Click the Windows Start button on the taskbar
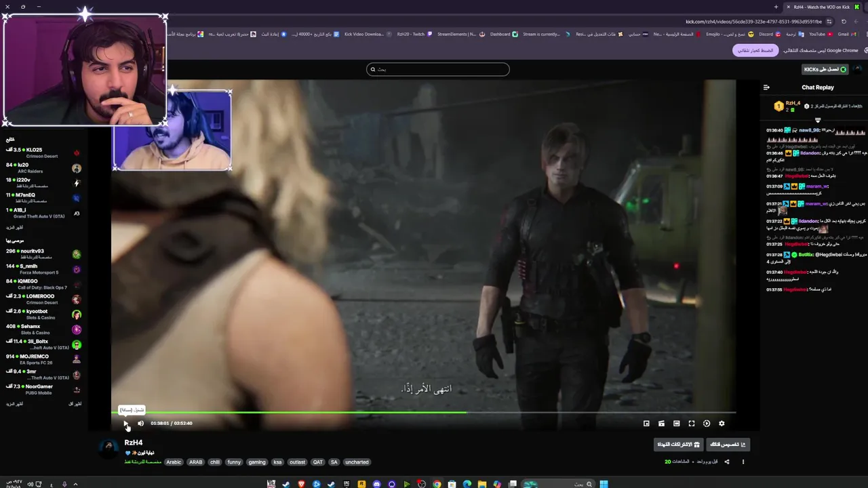Viewport: 868px width, 488px height. (x=604, y=484)
